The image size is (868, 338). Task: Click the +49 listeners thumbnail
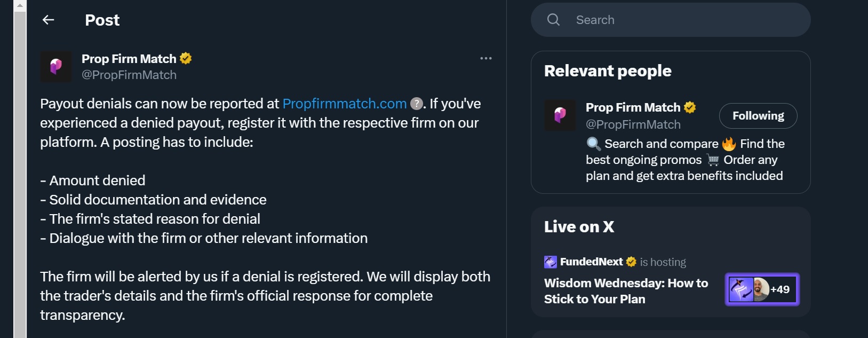[x=762, y=289]
